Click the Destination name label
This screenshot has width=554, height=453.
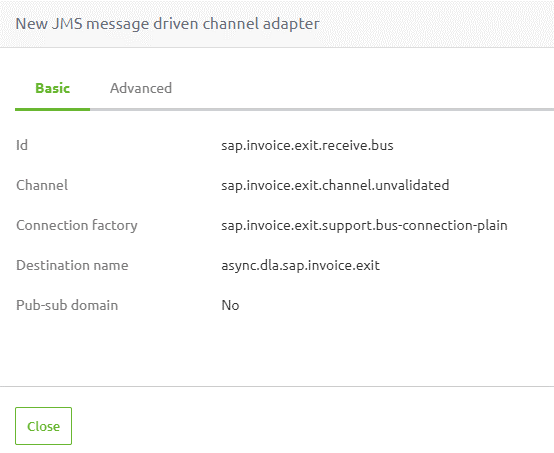tap(72, 265)
